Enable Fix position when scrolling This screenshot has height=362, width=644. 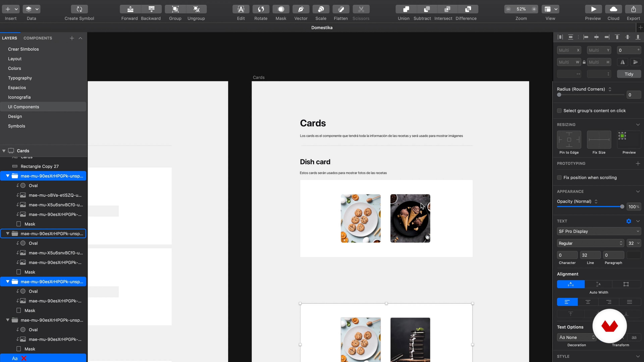tap(559, 177)
